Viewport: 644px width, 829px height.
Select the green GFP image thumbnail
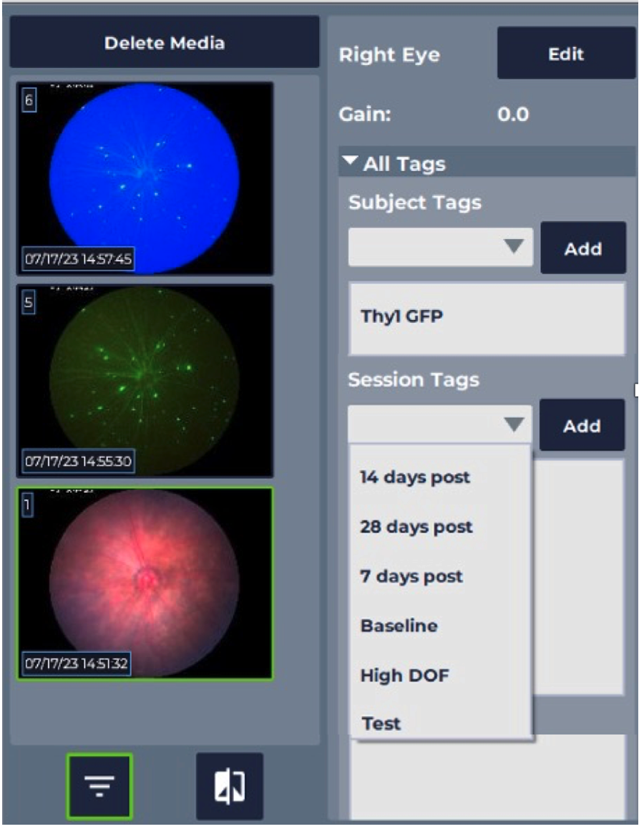point(145,380)
